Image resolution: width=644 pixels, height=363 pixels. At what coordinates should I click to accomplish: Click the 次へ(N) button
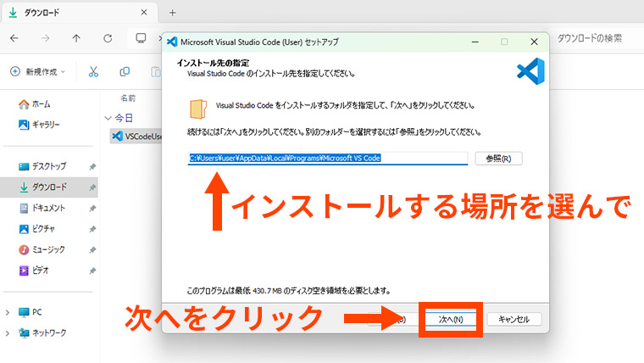451,320
